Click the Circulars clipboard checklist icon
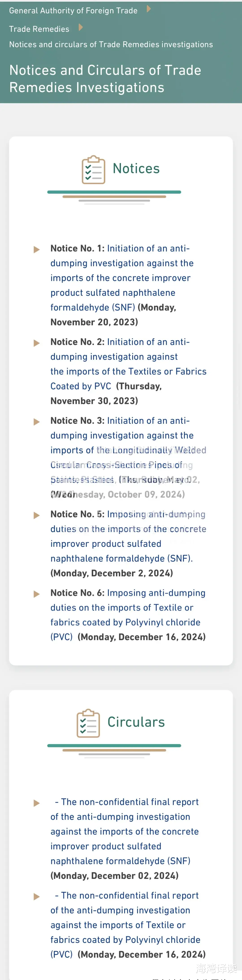The image size is (242, 980). coord(88,723)
